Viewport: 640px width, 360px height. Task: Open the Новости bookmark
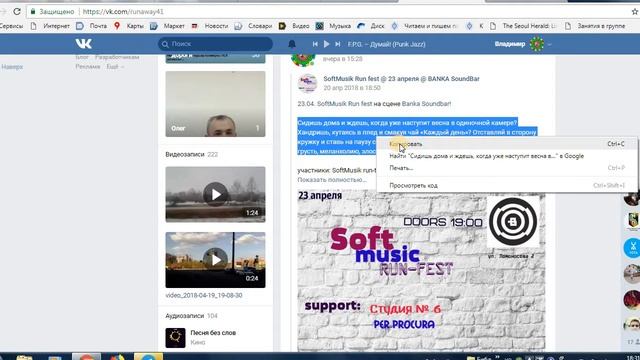pyautogui.click(x=210, y=26)
